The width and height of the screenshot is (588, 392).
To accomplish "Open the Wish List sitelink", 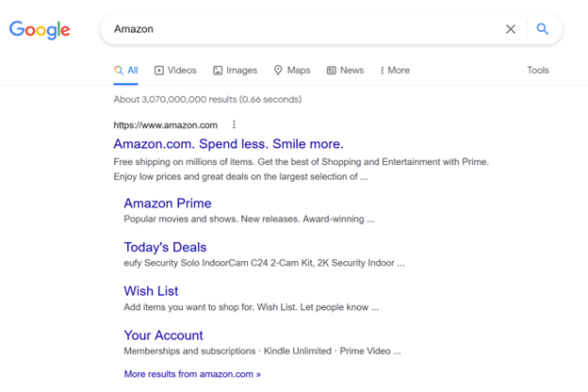I will click(x=151, y=291).
